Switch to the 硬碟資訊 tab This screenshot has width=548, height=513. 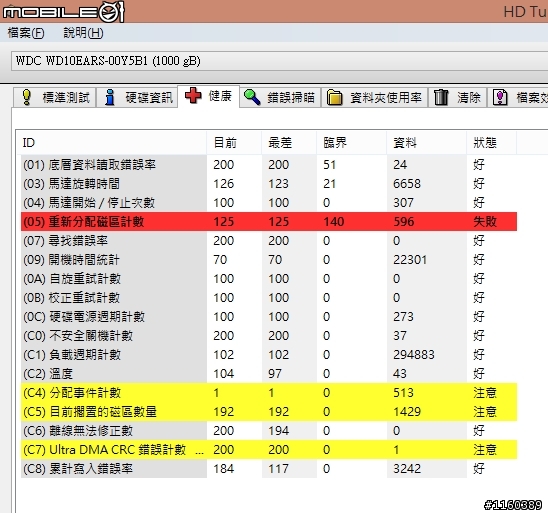tap(137, 97)
